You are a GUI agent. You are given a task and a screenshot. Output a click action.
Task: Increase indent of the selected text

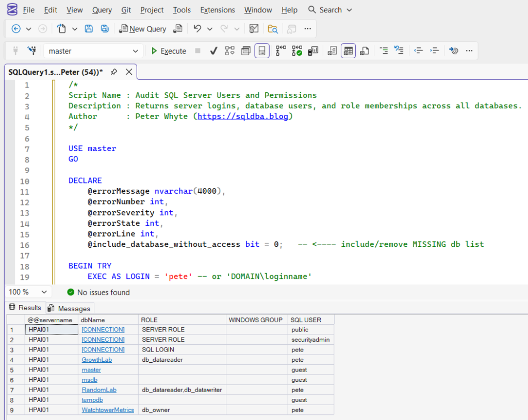coord(435,51)
